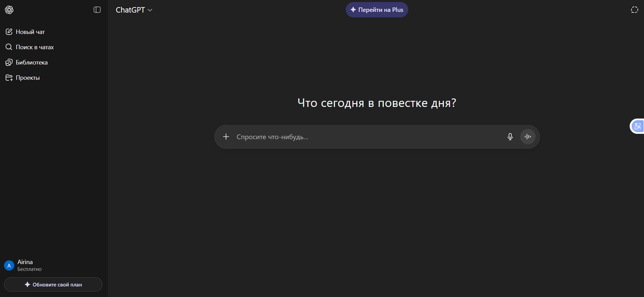
Task: Collapse the sidebar with the panel icon
Action: (x=97, y=10)
